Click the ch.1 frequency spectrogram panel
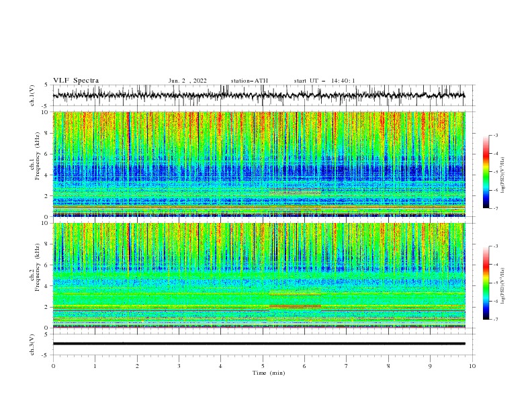This screenshot has height=411, width=532. point(259,164)
